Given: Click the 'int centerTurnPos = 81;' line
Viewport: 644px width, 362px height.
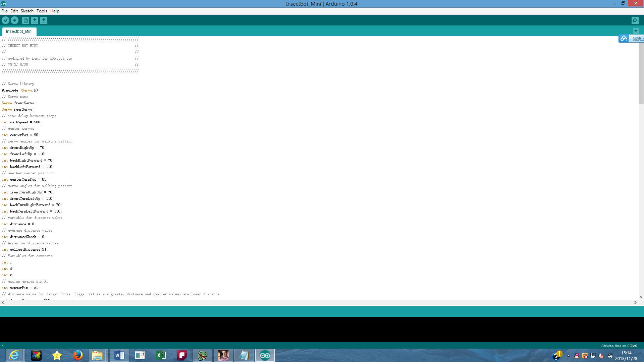Looking at the screenshot, I should (25, 180).
